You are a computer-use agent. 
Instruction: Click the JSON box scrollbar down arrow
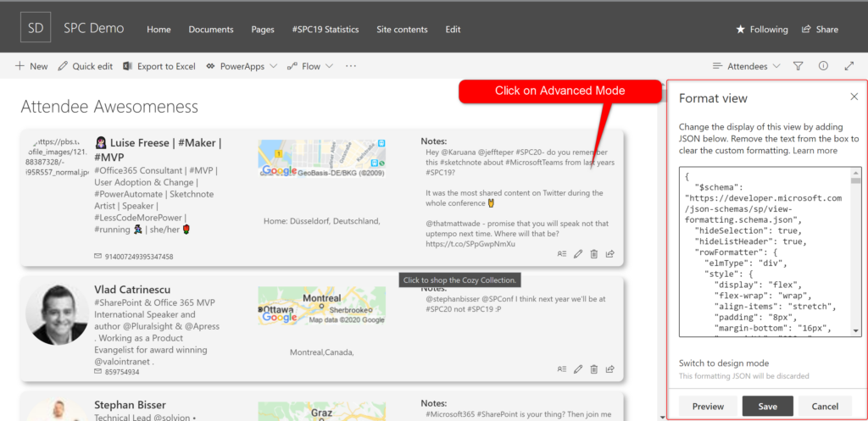856,330
